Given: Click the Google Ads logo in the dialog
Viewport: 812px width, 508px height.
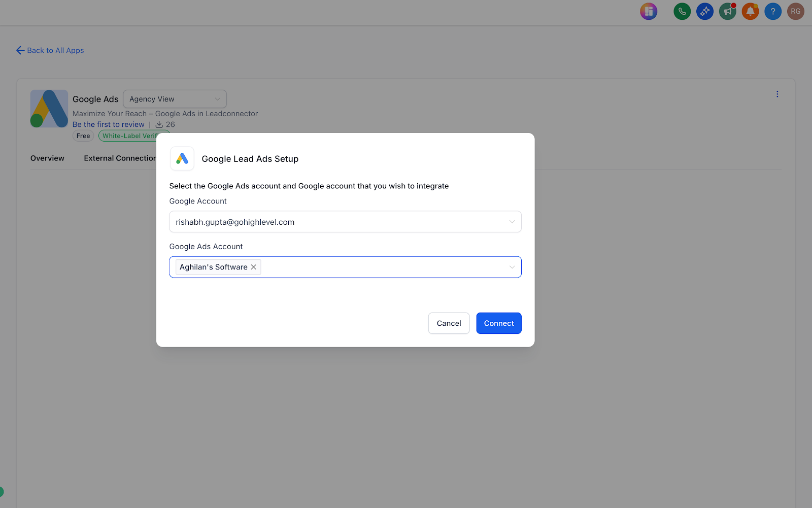Looking at the screenshot, I should pyautogui.click(x=182, y=158).
